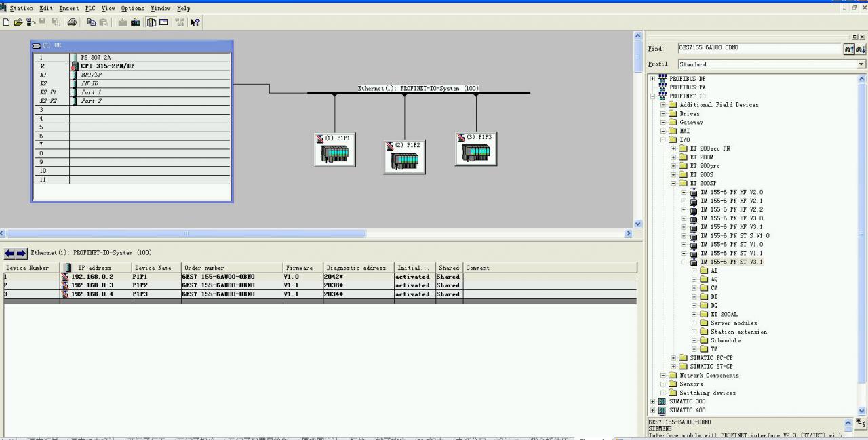Click the Print icon in the toolbar
Viewport: 868px width, 440px height.
72,22
